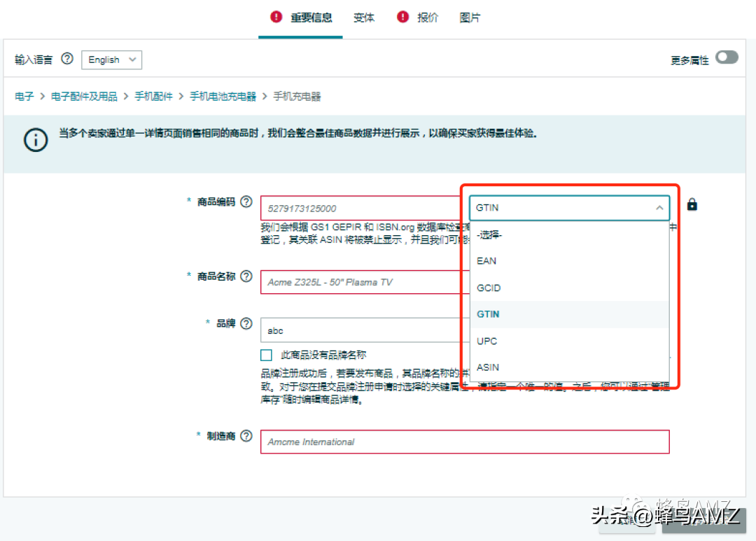Open help tooltip beside 输入语言 label
This screenshot has height=541, width=756.
[x=66, y=59]
